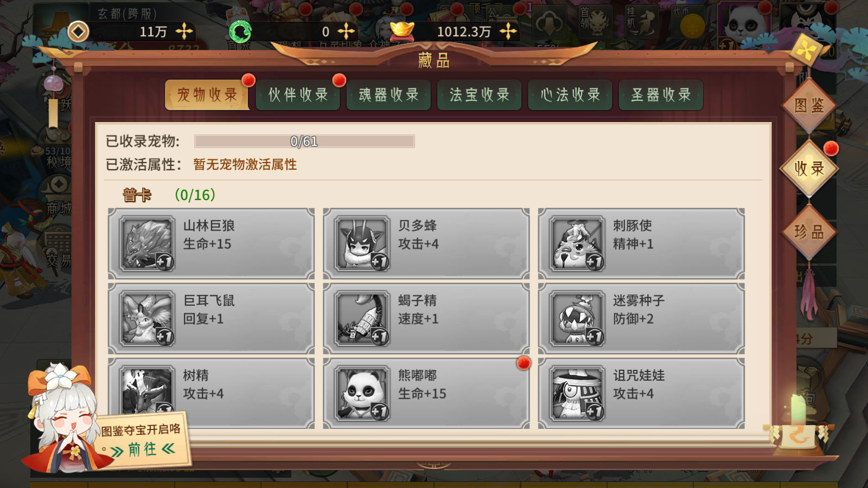Screen dimensions: 868x488
Task: Select the 诅咒娃娃 doll icon
Action: (x=577, y=394)
